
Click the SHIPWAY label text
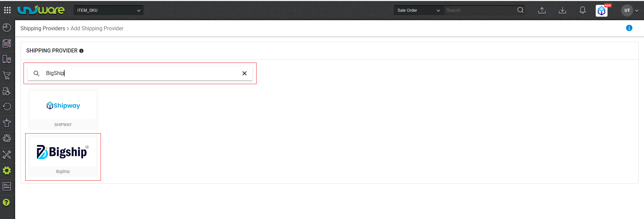[63, 125]
